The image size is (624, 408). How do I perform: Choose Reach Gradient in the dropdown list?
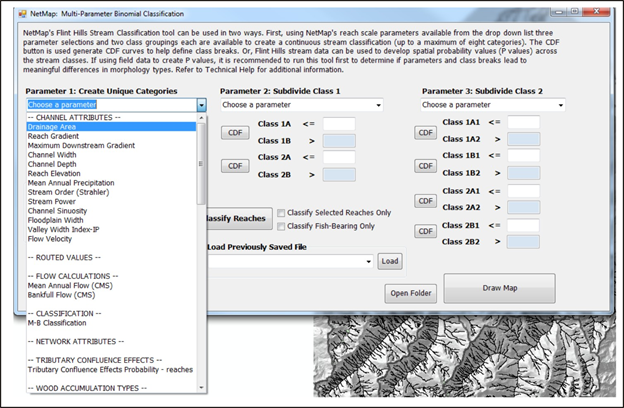click(x=111, y=136)
